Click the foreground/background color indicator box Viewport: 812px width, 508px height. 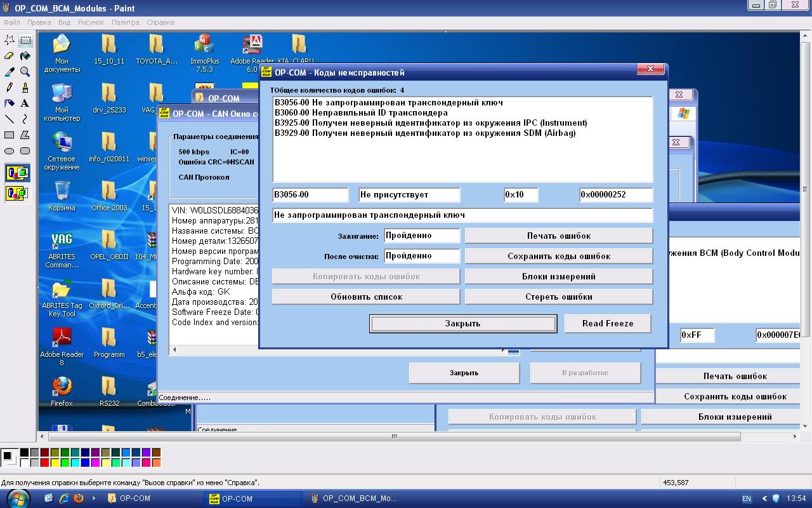point(9,457)
